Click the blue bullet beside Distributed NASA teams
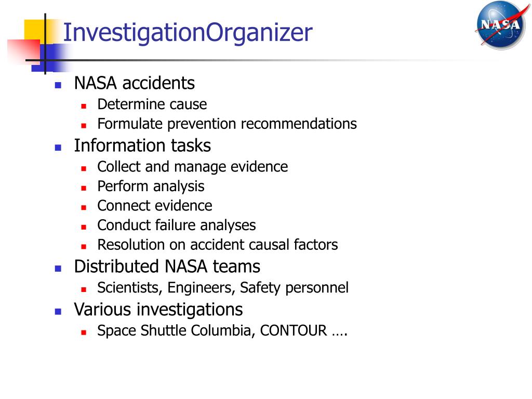 point(58,269)
